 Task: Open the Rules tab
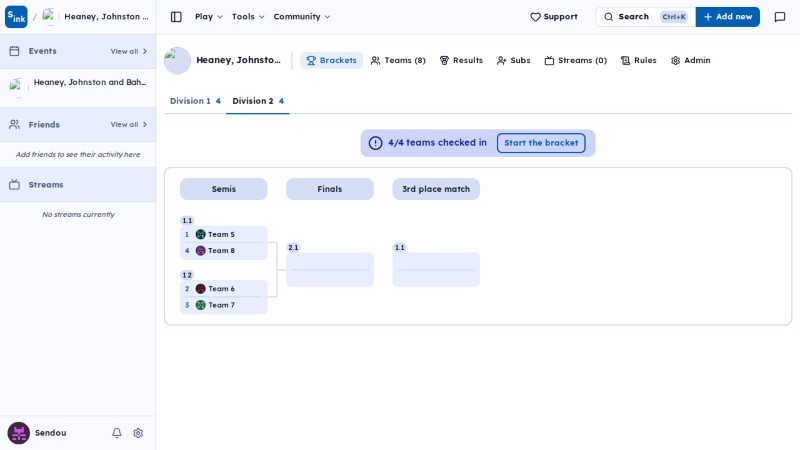tap(638, 60)
